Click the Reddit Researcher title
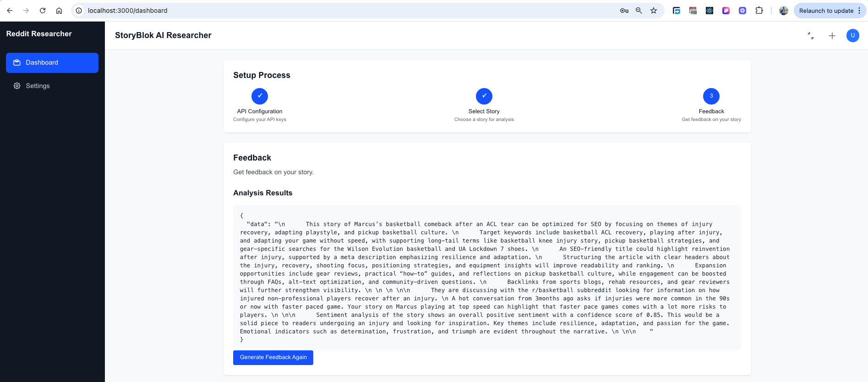 39,34
